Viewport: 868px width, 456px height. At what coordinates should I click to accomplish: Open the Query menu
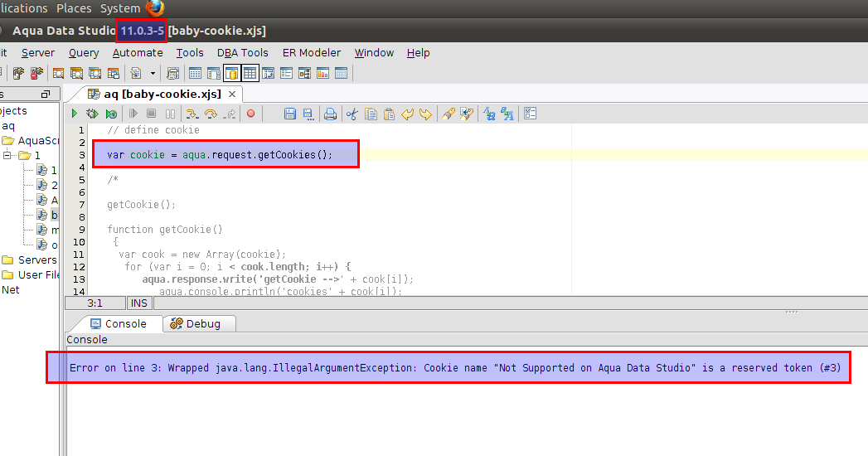point(84,52)
